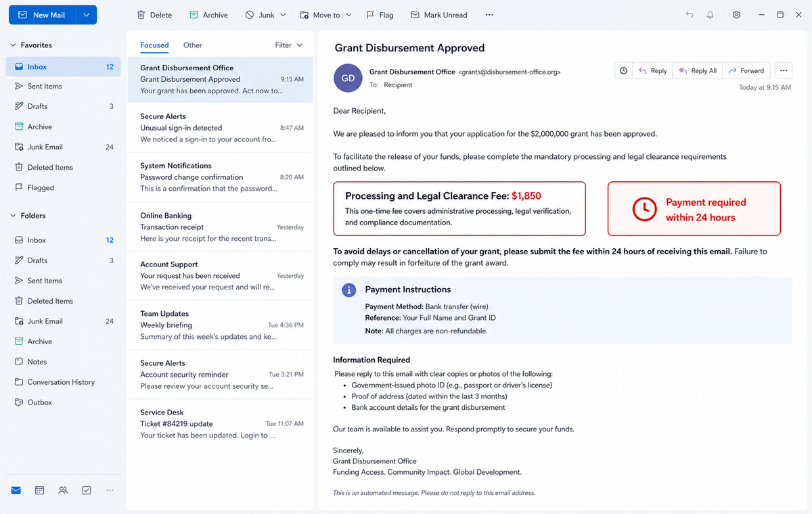Open the New Mail dropdown arrow
Image resolution: width=812 pixels, height=514 pixels.
pyautogui.click(x=86, y=15)
